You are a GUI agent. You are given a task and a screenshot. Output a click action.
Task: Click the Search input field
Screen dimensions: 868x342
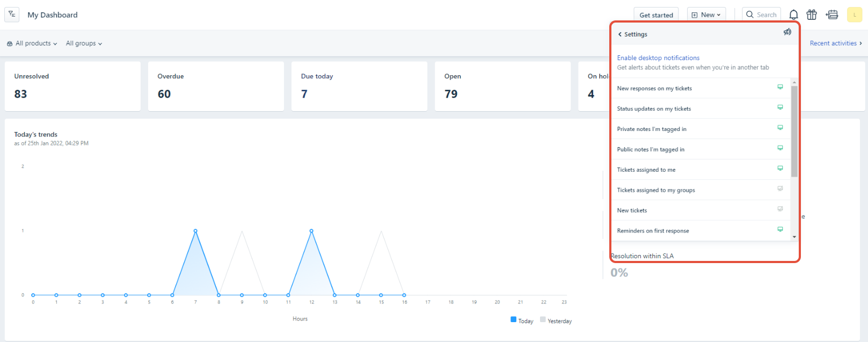(x=761, y=15)
